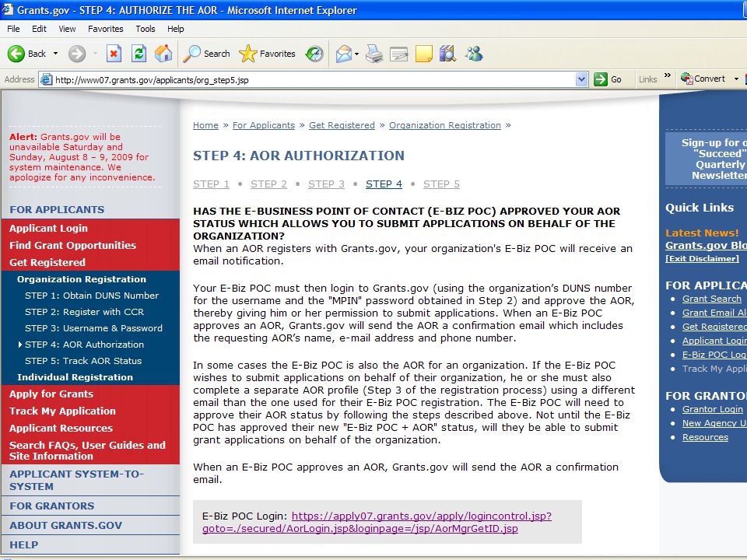The height and width of the screenshot is (560, 747).
Task: Click STEP 1: Obtain DUNS Number
Action: pyautogui.click(x=92, y=296)
